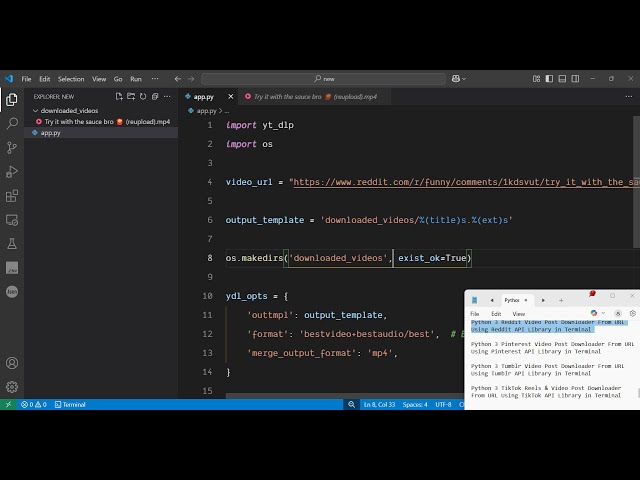Go to line via Ln 8, Col 33
Viewport: 640px width, 480px height.
pyautogui.click(x=379, y=404)
